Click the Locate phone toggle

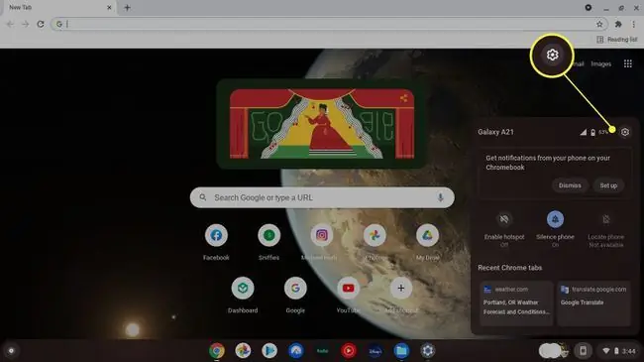coord(605,219)
